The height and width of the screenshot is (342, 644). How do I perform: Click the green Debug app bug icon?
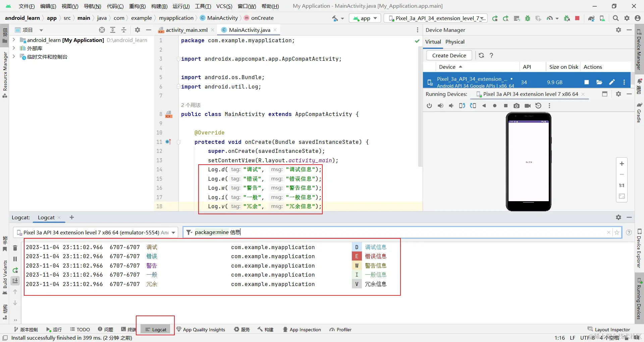coord(528,18)
